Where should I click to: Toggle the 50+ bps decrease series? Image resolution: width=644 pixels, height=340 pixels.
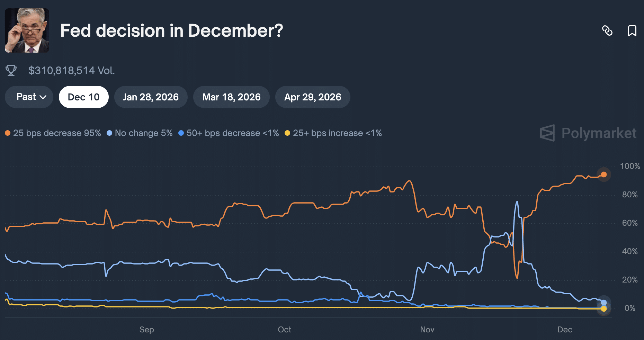[x=232, y=133]
